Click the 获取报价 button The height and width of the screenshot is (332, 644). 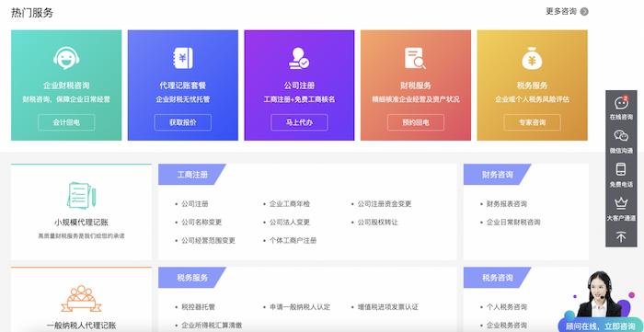183,122
